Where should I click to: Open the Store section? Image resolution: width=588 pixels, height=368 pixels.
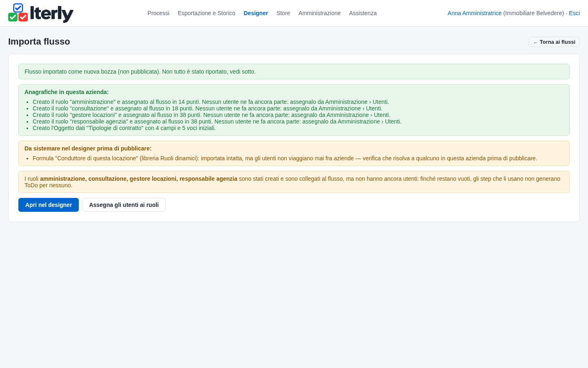[283, 13]
